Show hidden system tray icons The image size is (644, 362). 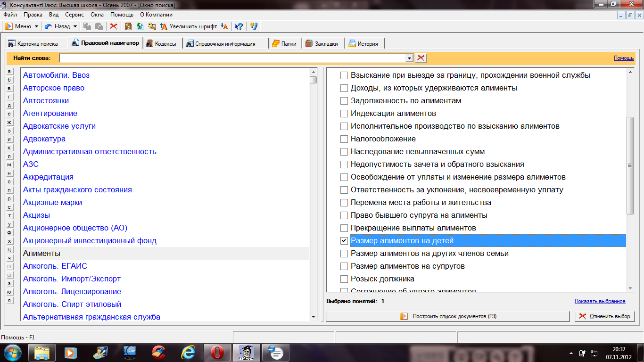click(x=570, y=353)
